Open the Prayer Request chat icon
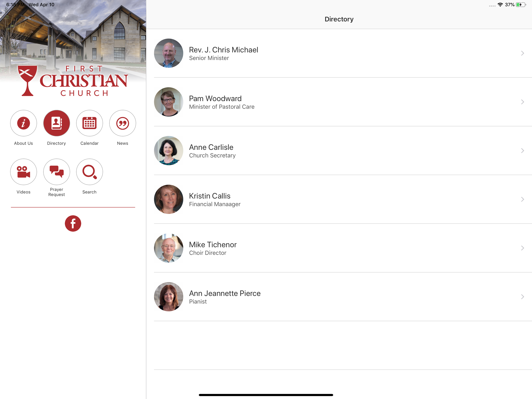 [x=56, y=172]
